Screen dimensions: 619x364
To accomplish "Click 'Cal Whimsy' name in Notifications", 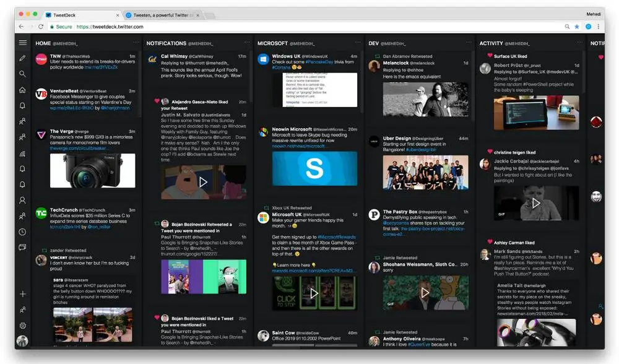I will coord(174,56).
